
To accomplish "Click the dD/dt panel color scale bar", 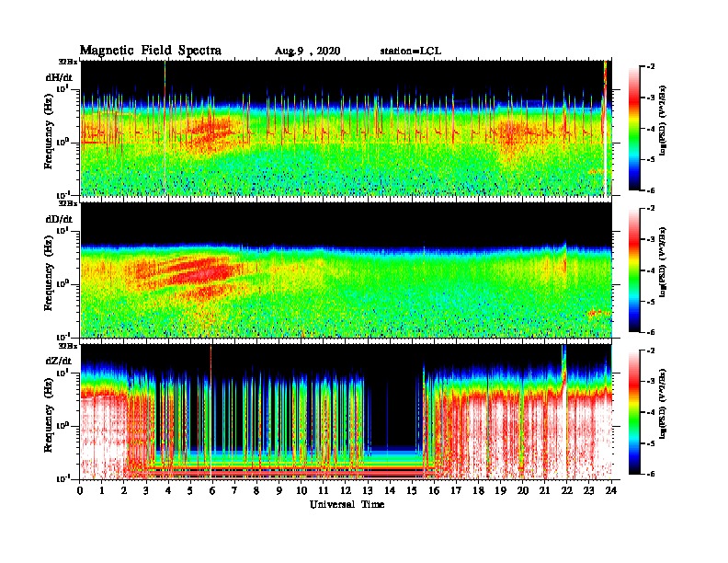I will (x=633, y=270).
